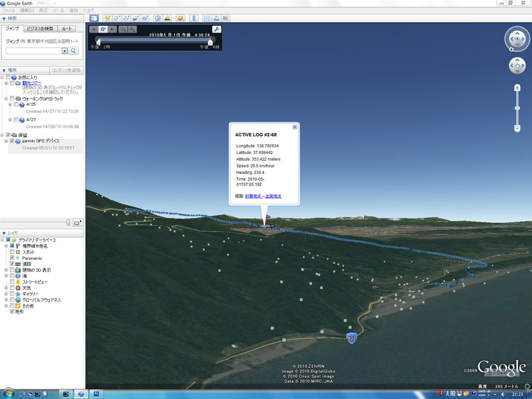532x399 pixels.
Task: Print the current view
Action: pos(217,18)
